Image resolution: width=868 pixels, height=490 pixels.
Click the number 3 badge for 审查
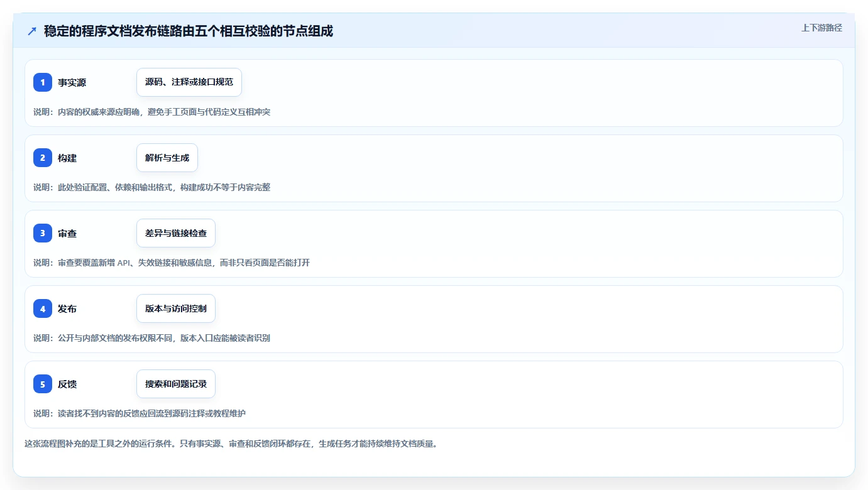(x=43, y=233)
